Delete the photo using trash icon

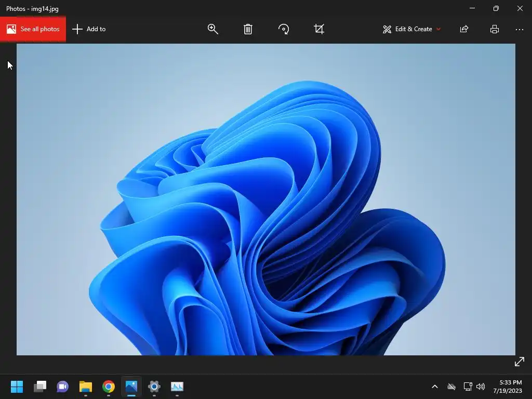(248, 29)
